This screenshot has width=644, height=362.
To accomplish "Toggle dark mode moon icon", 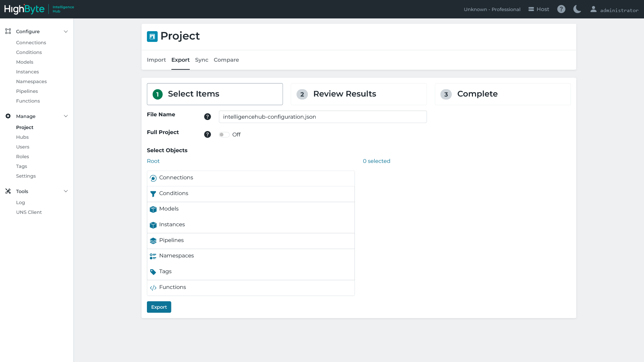I will pos(577,9).
